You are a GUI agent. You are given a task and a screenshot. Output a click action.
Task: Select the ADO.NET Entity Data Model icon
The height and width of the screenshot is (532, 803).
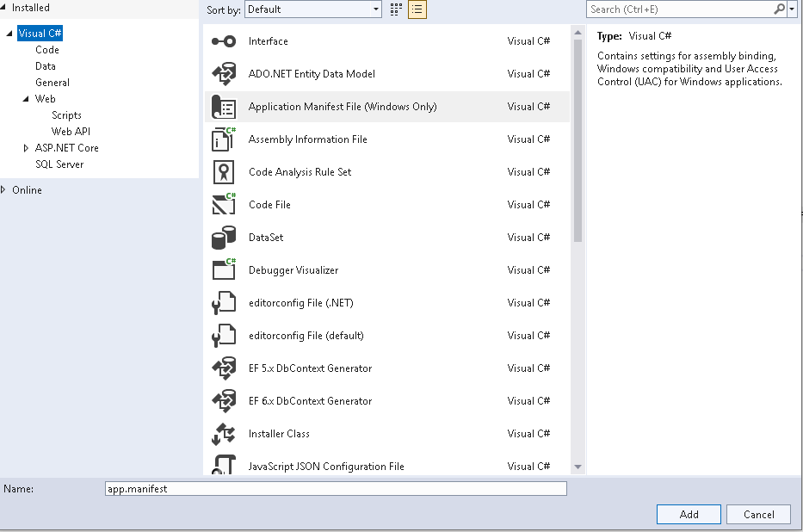click(x=224, y=74)
